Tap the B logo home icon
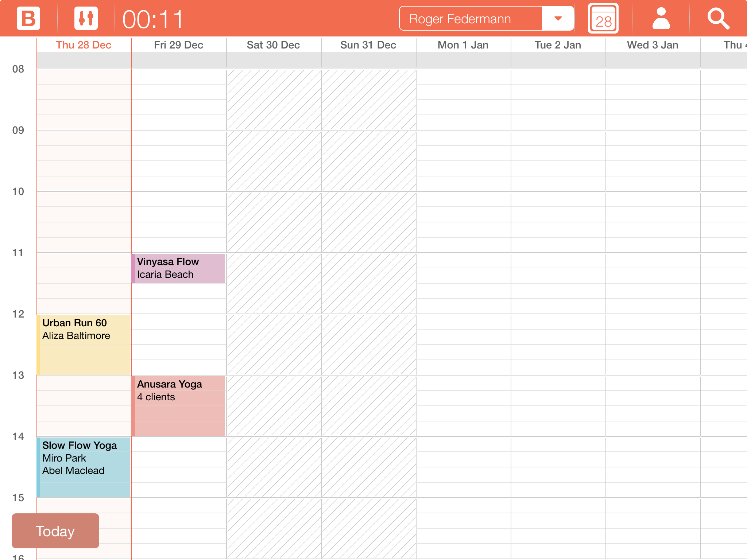 28,18
